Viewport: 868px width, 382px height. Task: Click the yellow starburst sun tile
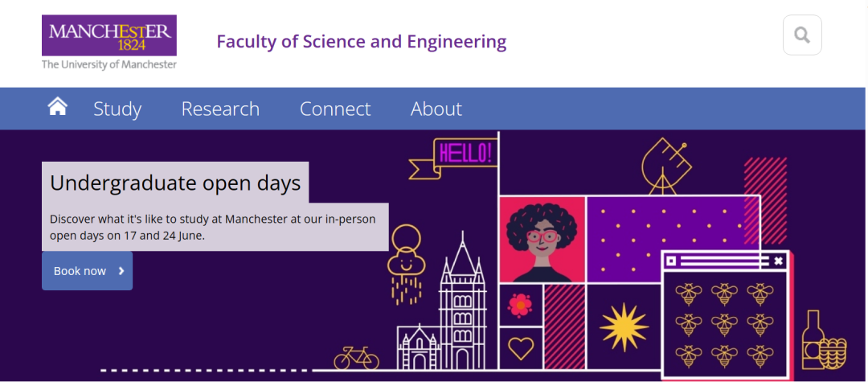pyautogui.click(x=624, y=329)
